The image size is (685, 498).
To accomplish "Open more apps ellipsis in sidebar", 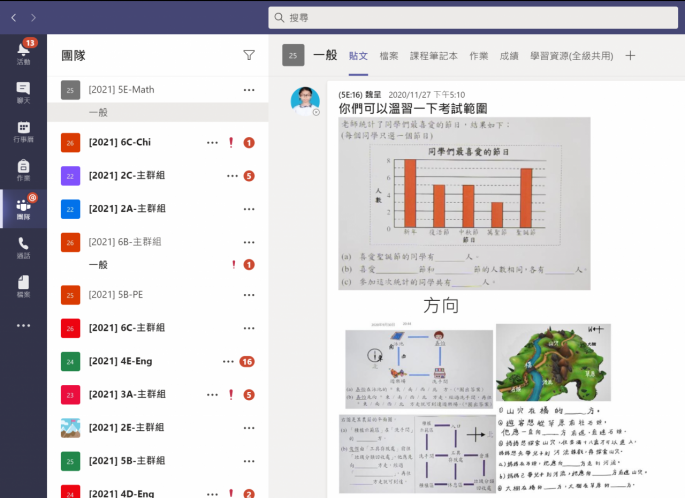I will click(x=23, y=325).
